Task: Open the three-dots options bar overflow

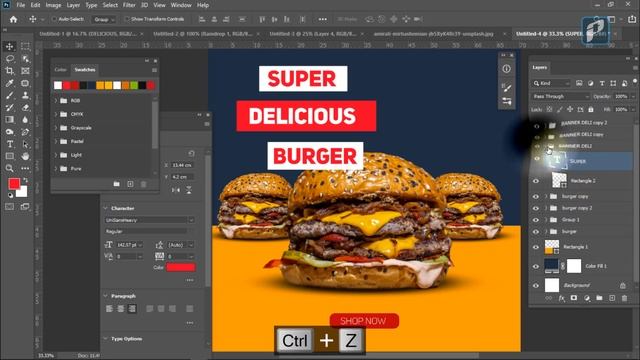Action: pos(322,19)
